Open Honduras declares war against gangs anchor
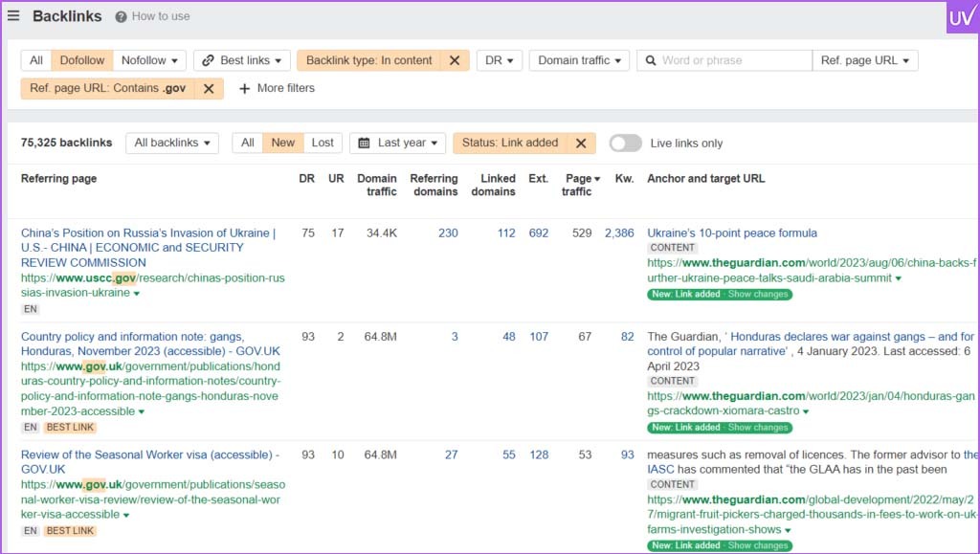 (812, 344)
